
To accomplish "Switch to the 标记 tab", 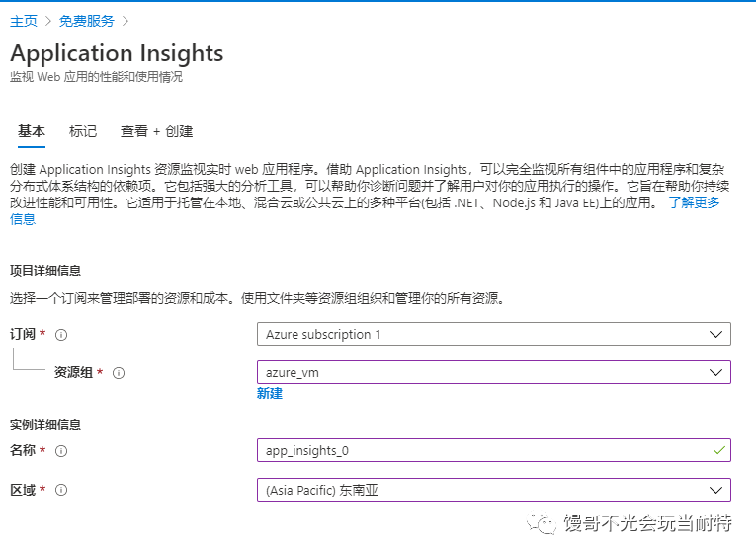I will [x=83, y=131].
